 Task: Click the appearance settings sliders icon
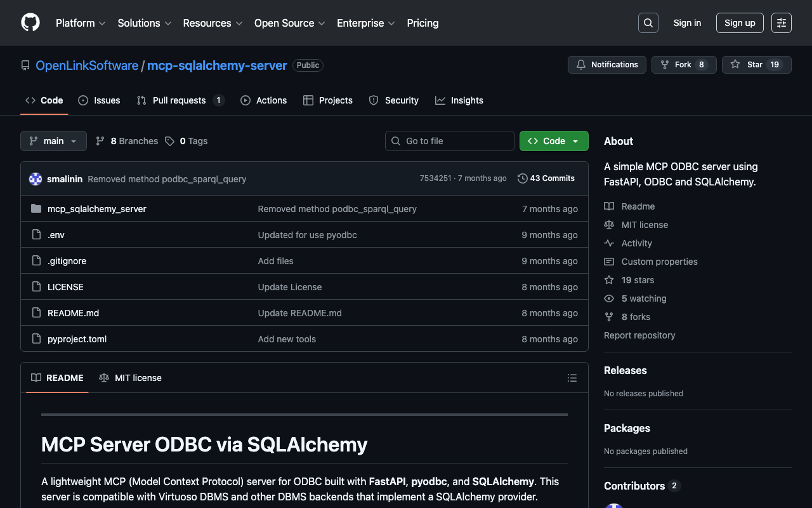click(781, 23)
